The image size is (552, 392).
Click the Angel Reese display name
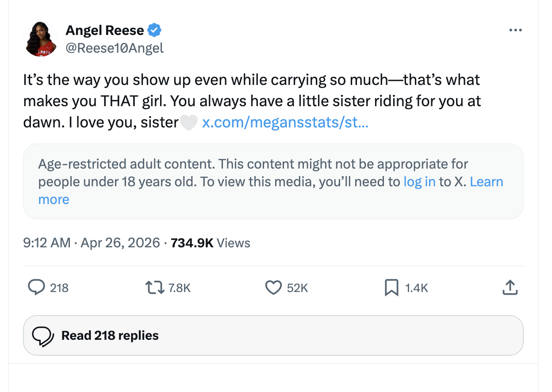[105, 31]
